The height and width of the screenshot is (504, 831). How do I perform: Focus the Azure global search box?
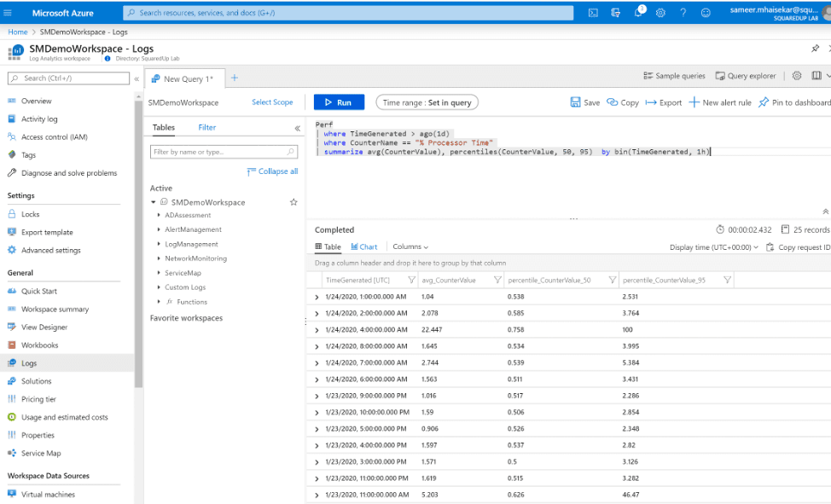click(x=348, y=13)
